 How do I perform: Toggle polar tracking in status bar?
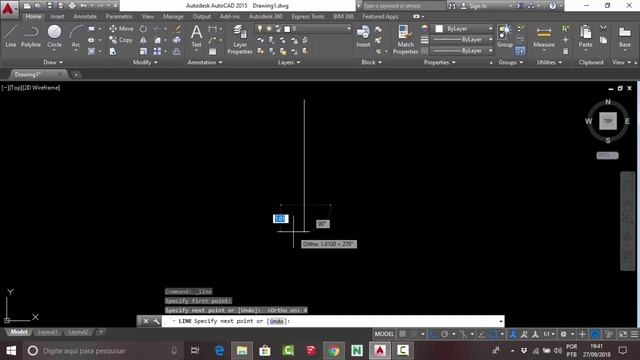click(x=444, y=334)
